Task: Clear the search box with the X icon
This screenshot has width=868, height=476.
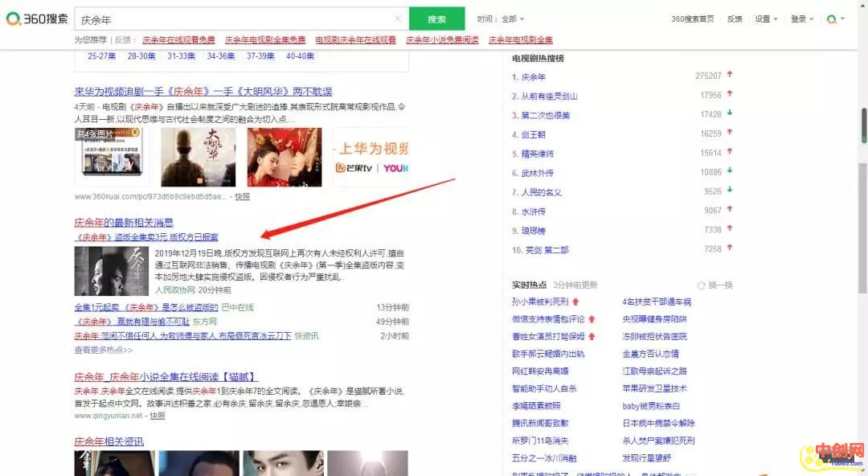Action: pos(398,18)
